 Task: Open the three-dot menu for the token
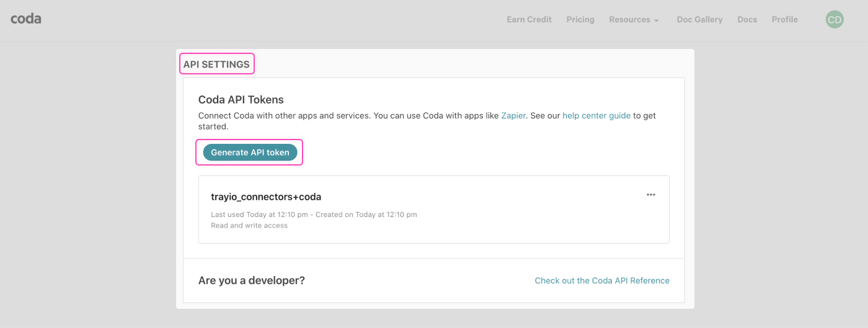650,195
